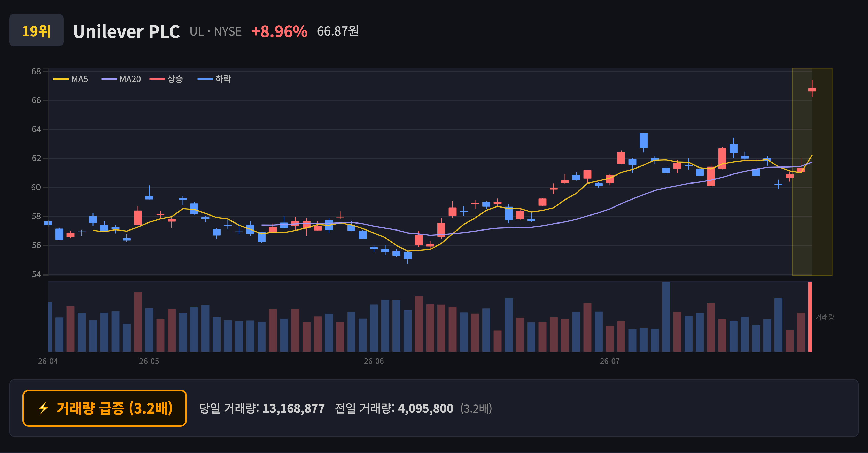Click the latest red candlestick near 67
The height and width of the screenshot is (453, 868).
pyautogui.click(x=812, y=90)
